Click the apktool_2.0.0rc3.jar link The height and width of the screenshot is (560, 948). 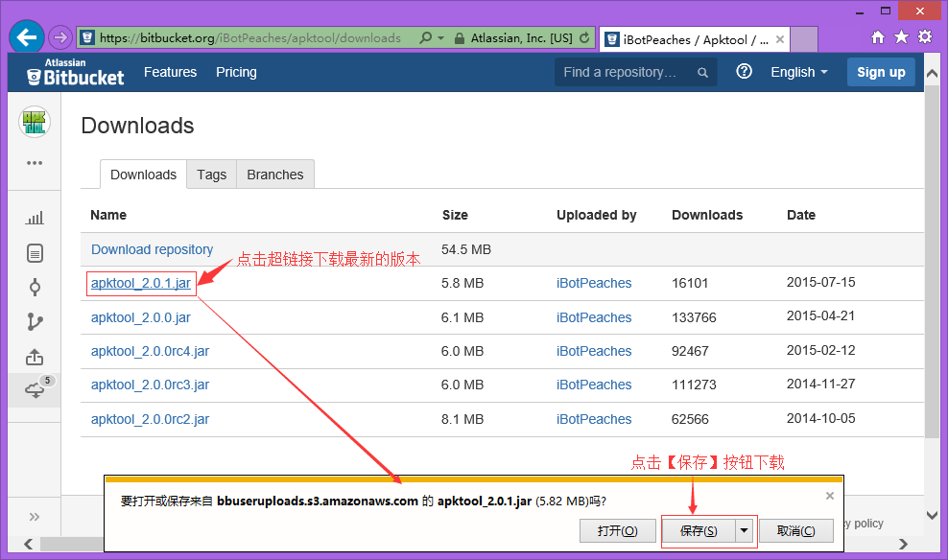pyautogui.click(x=150, y=385)
